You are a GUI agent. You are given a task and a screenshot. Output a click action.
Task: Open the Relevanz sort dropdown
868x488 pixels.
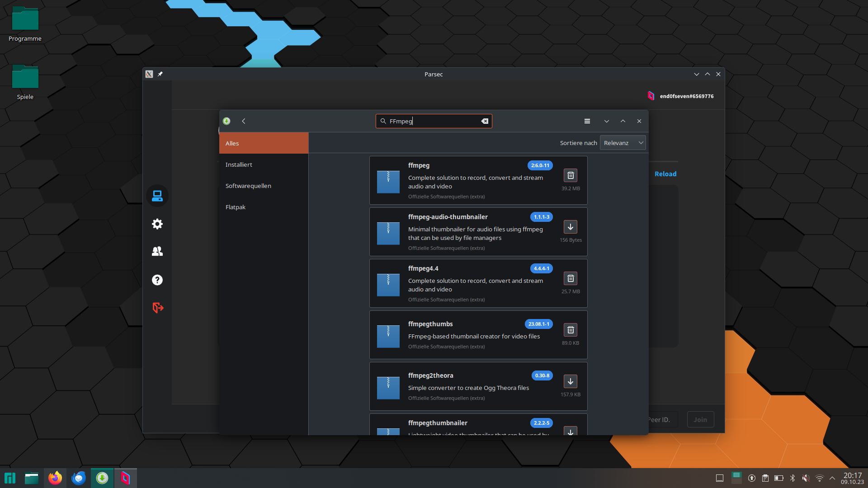click(x=623, y=143)
